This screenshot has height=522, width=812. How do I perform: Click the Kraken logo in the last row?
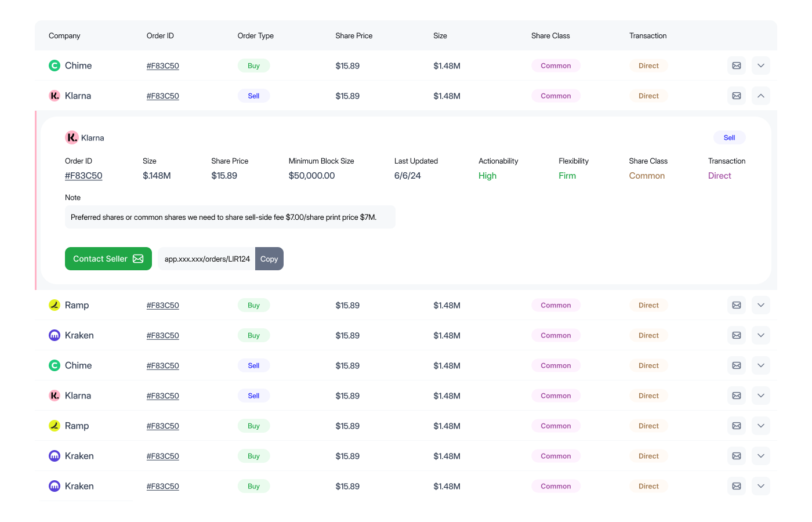(x=55, y=486)
